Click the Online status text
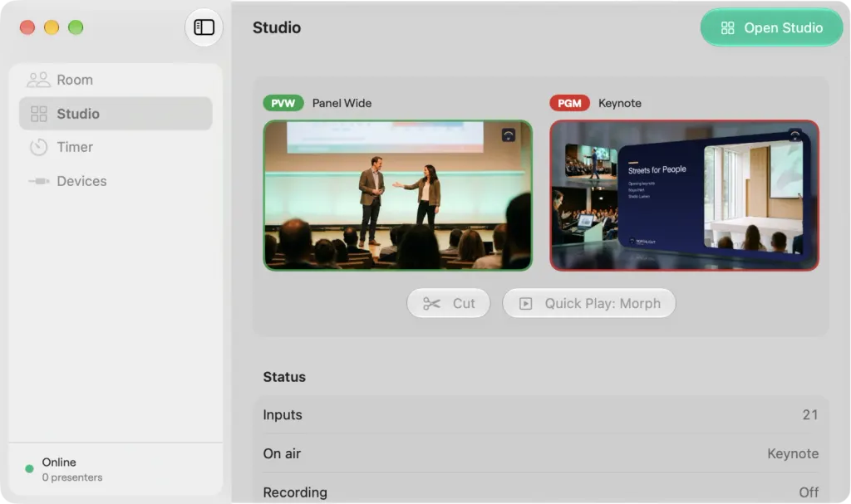This screenshot has width=851, height=504. [59, 462]
